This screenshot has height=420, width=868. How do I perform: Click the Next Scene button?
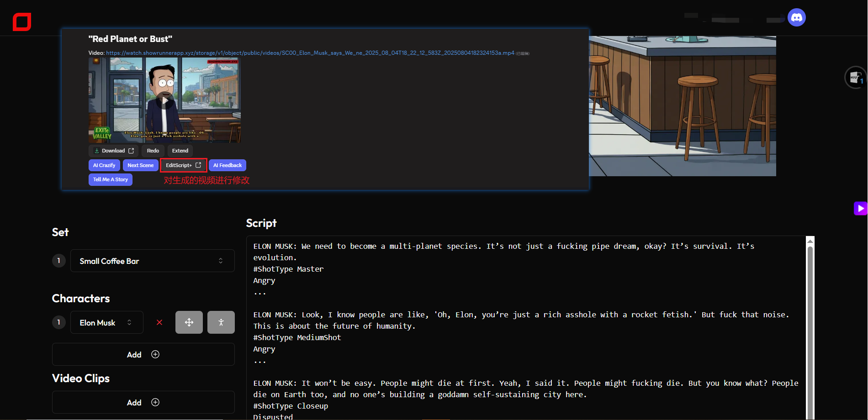(x=141, y=165)
